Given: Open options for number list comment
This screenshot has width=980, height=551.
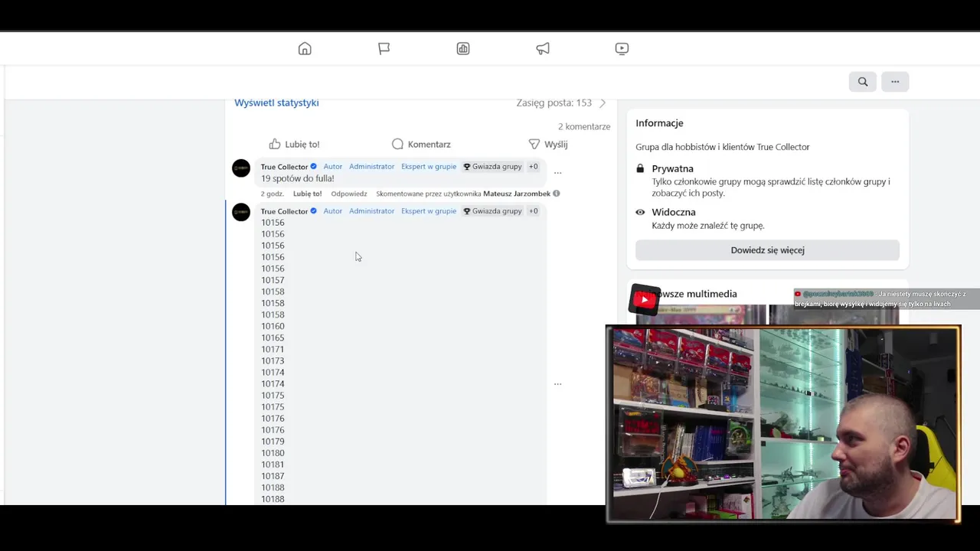Looking at the screenshot, I should 557,383.
